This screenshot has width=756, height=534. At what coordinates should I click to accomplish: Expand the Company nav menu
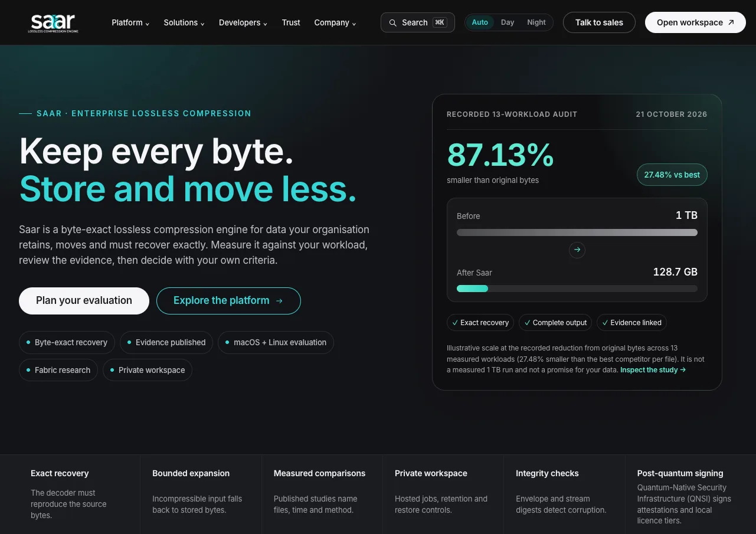coord(335,22)
